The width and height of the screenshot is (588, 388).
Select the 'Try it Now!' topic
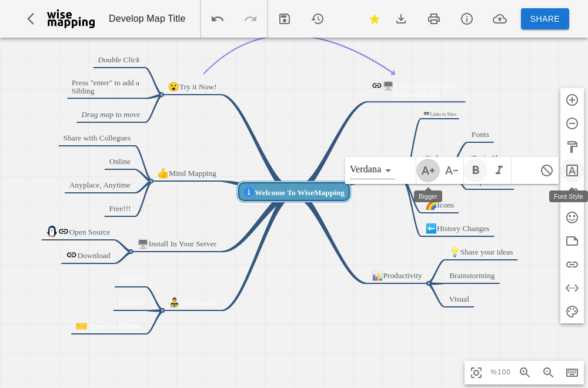[192, 87]
